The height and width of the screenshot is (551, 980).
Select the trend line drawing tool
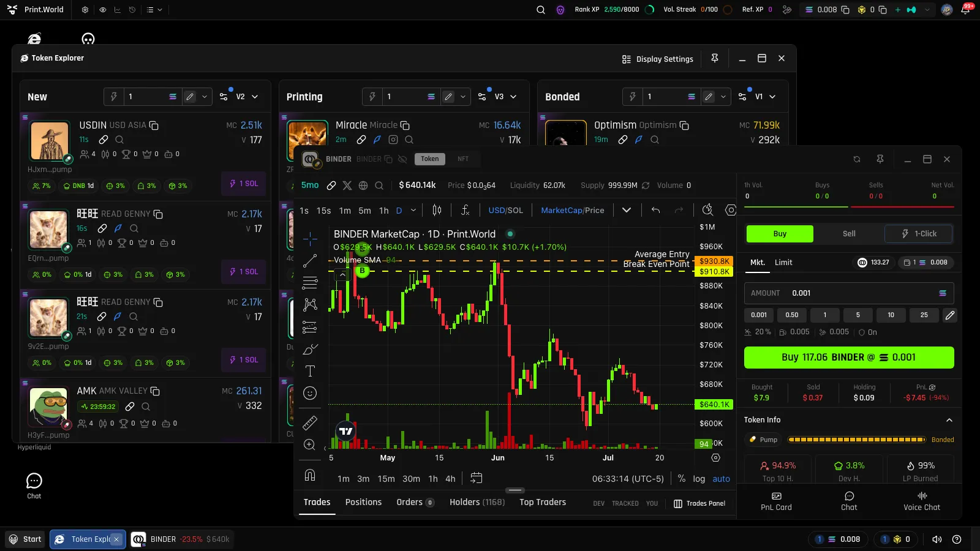click(310, 261)
